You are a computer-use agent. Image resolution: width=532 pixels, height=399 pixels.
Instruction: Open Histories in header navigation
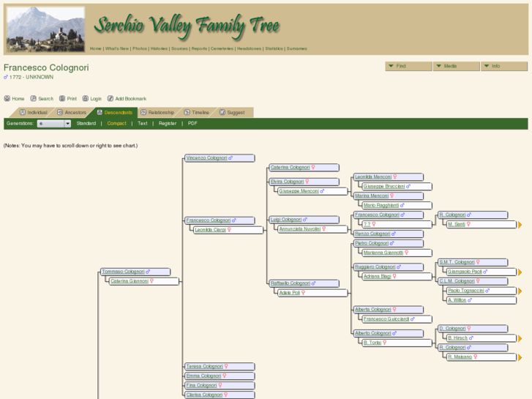tap(159, 48)
